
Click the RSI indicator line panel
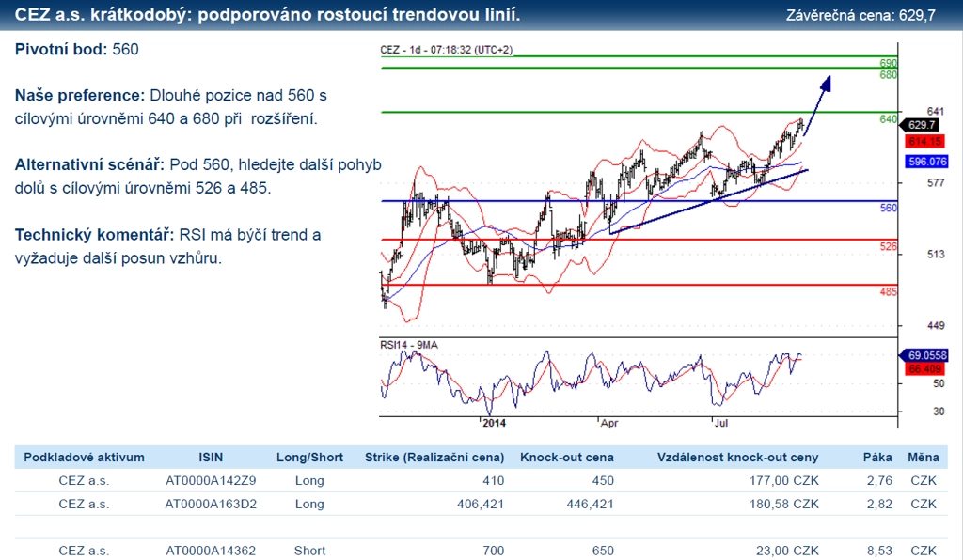(x=639, y=377)
